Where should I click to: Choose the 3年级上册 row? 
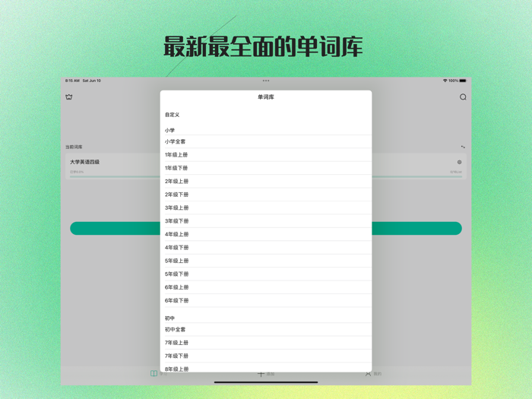pos(266,207)
